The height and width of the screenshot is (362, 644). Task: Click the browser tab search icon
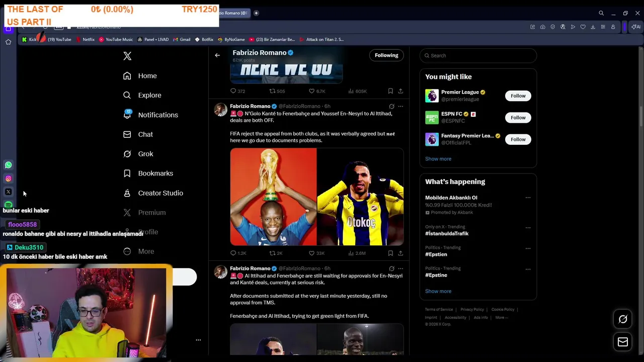(601, 13)
